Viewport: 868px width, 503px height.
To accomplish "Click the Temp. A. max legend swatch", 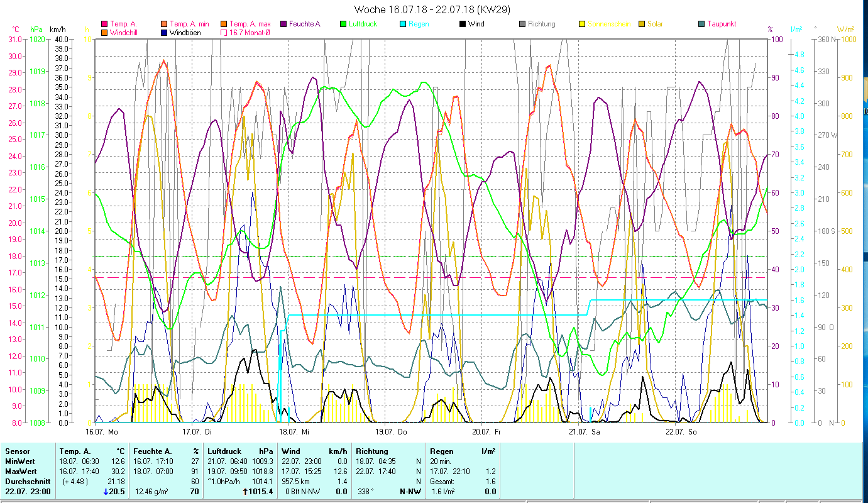I will click(x=224, y=24).
